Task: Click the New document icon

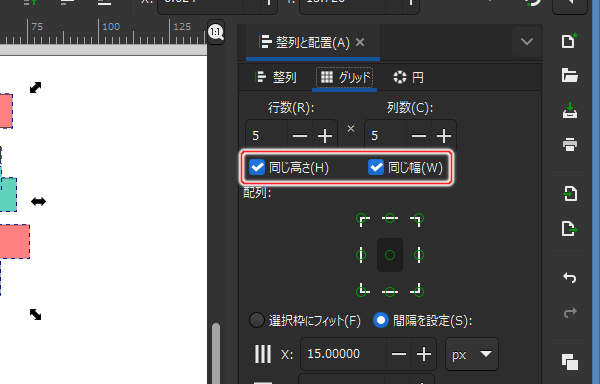Action: click(569, 41)
